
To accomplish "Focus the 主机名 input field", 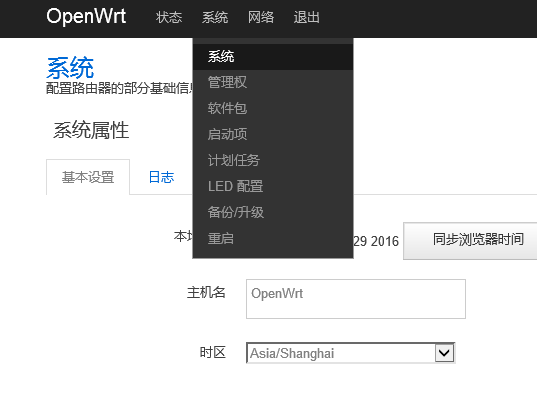I will pos(356,299).
